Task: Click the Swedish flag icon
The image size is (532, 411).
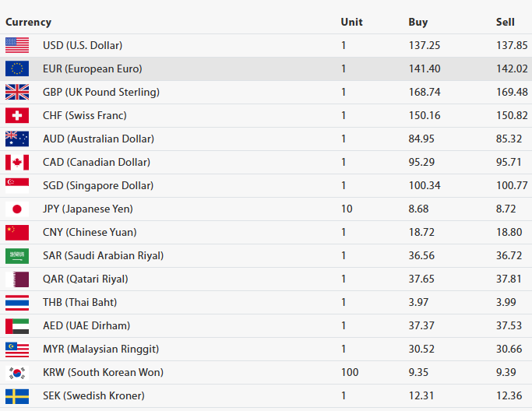Action: point(17,395)
